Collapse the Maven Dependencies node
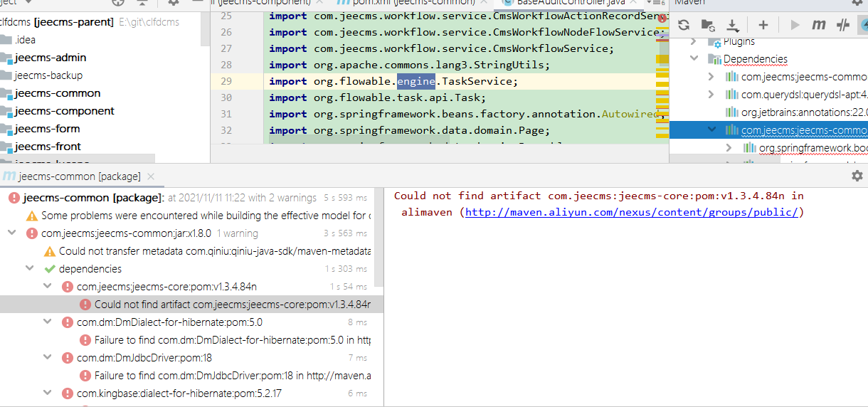Screen dimensions: 868x407 (694, 59)
